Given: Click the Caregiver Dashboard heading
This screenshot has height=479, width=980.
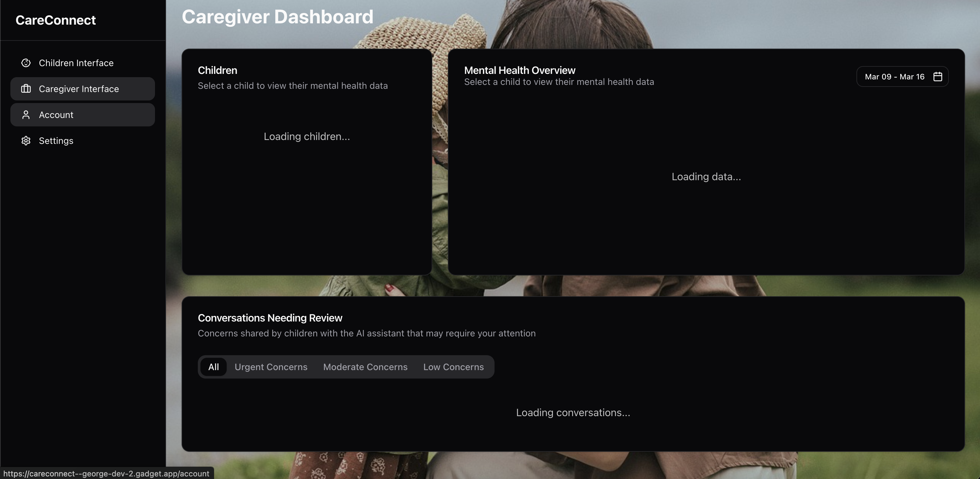Looking at the screenshot, I should pyautogui.click(x=277, y=17).
